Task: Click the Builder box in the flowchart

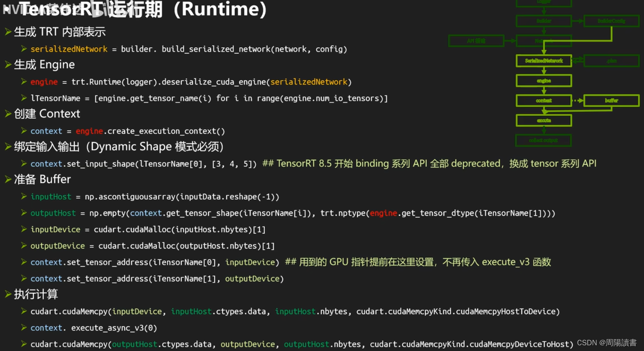Action: pos(544,21)
